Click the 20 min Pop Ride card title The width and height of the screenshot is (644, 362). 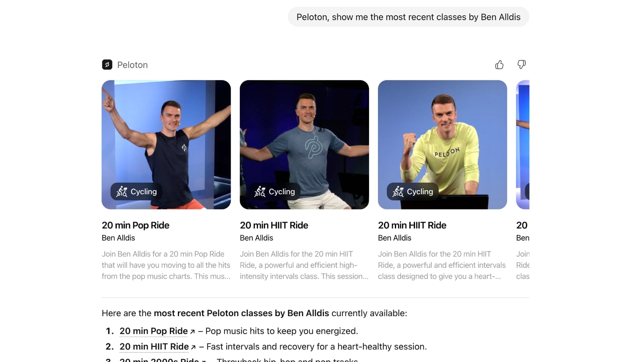tap(136, 225)
